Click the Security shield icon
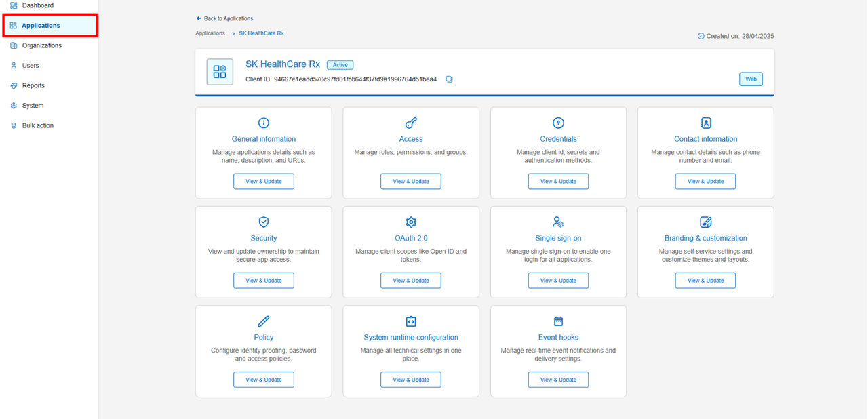This screenshot has height=419, width=868. 264,222
